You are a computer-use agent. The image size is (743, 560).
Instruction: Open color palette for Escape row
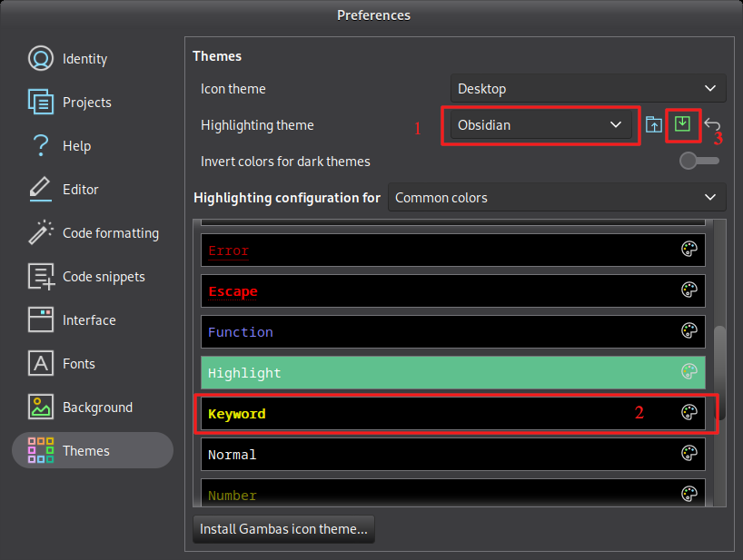689,290
